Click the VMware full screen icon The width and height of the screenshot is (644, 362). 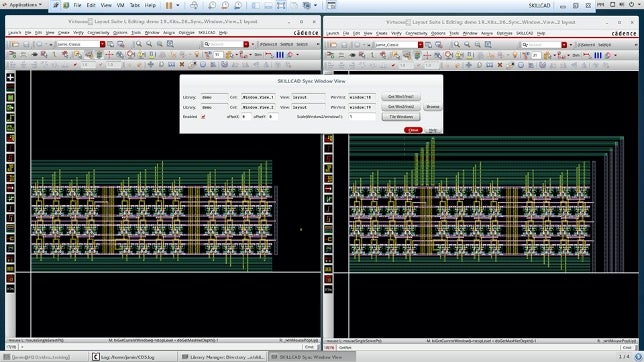point(281,5)
